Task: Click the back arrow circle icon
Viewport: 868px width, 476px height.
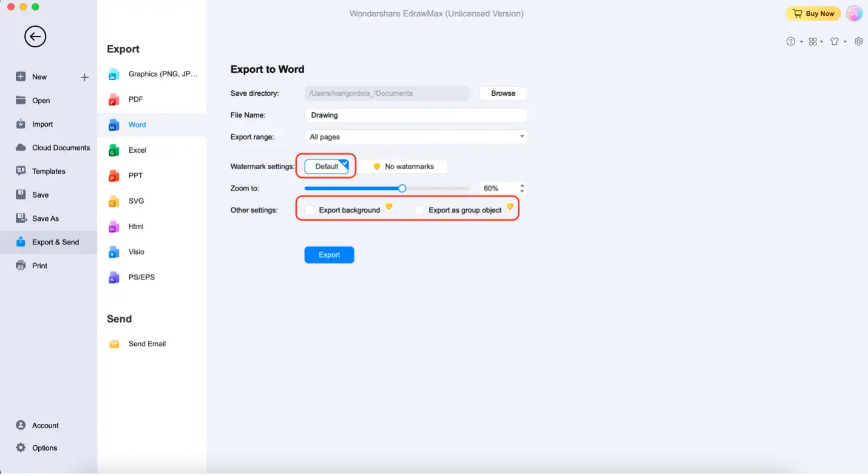Action: click(x=35, y=36)
